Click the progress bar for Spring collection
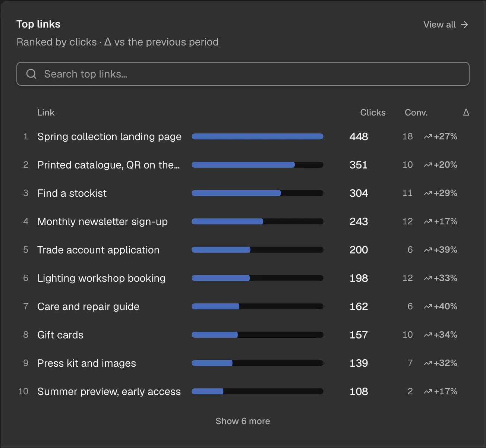This screenshot has height=448, width=486. pos(257,137)
